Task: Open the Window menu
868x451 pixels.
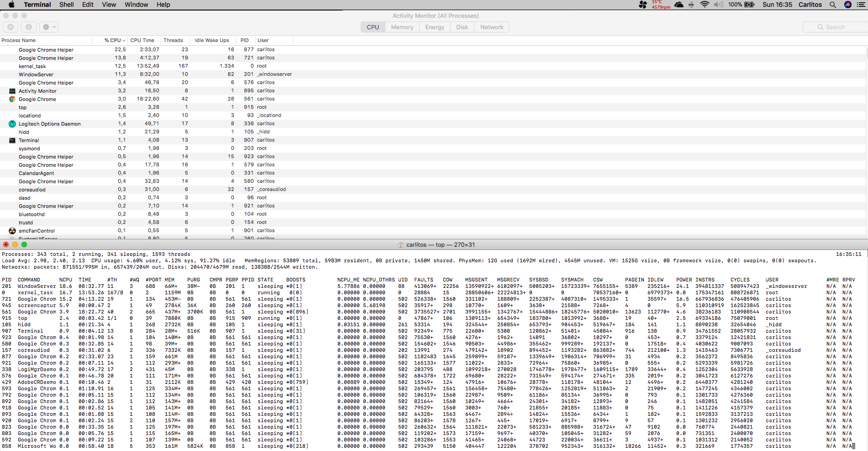Action: point(137,5)
